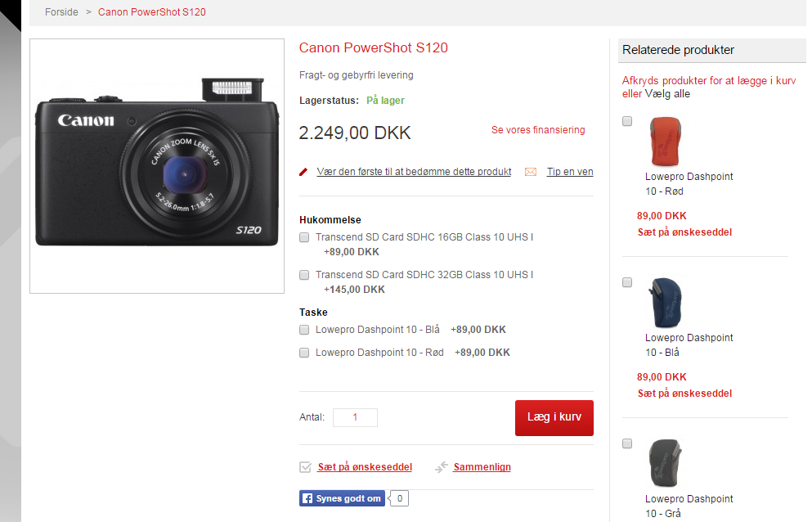Open Lowepro Dashpoint 10 - Rød product title
Image resolution: width=812 pixels, height=522 pixels.
pyautogui.click(x=689, y=184)
